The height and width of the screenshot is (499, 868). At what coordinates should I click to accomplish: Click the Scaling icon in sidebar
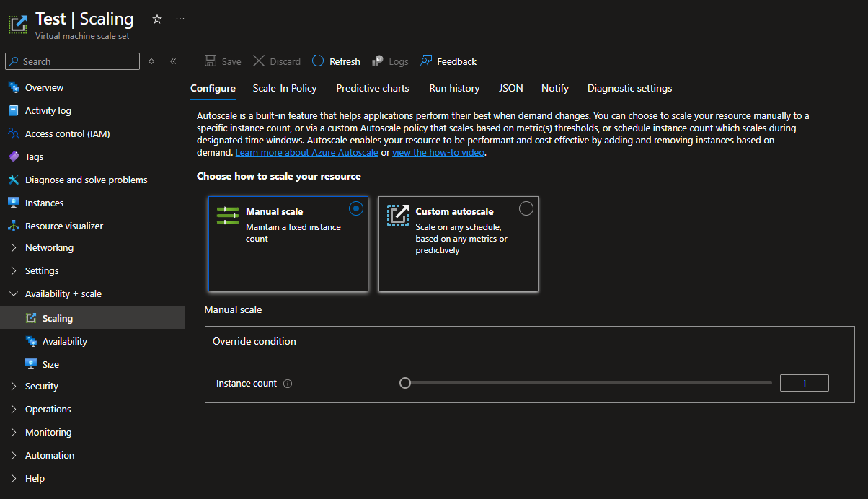31,318
